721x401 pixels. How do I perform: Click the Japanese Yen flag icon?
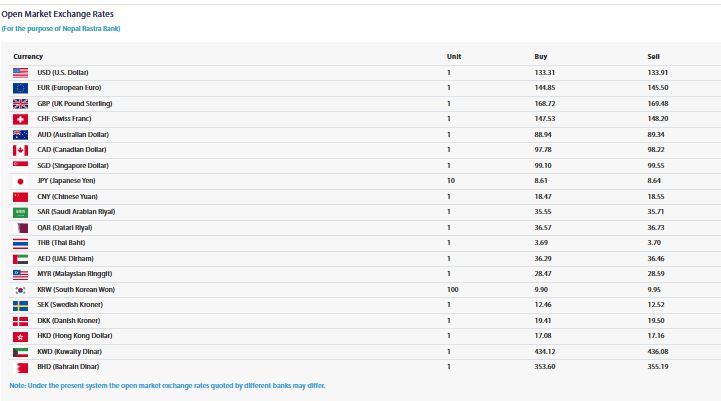(20, 180)
